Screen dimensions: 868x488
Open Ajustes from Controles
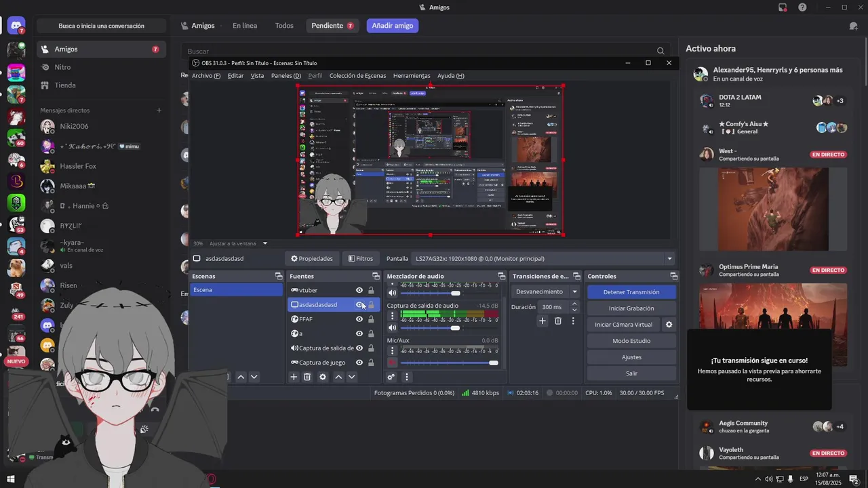pyautogui.click(x=631, y=357)
